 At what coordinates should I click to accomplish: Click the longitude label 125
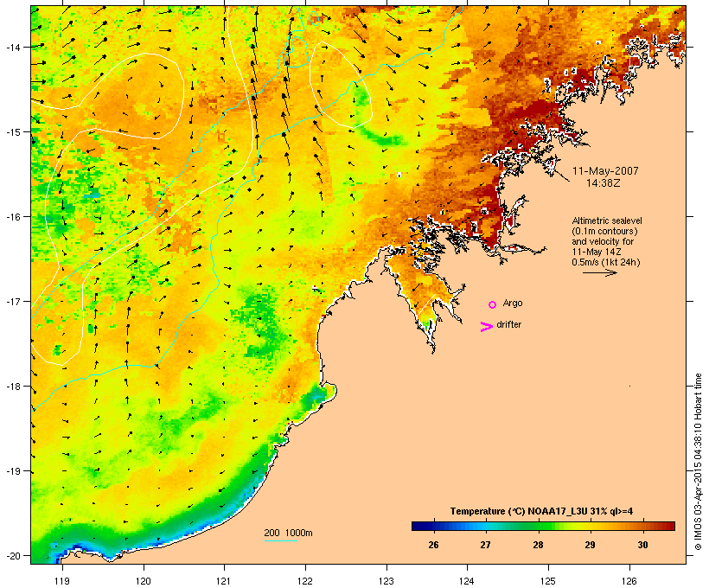click(x=548, y=581)
